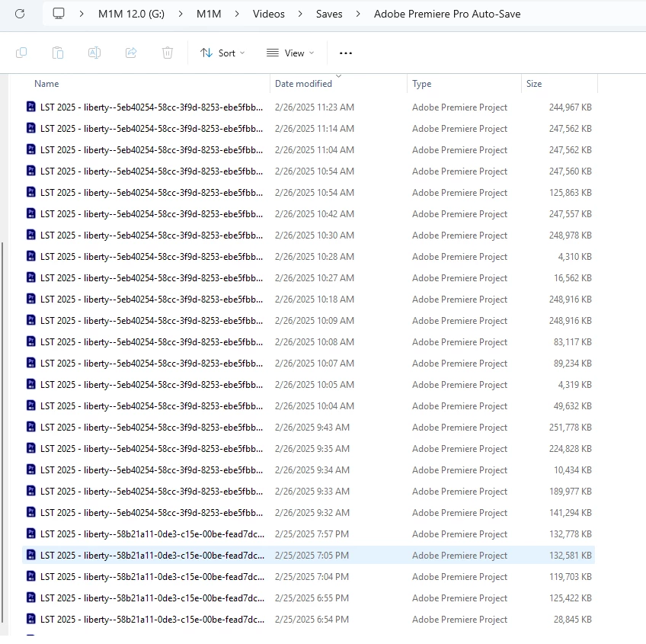The height and width of the screenshot is (644, 646).
Task: Select file modified 2/25/2025 6:54 PM
Action: tap(309, 620)
